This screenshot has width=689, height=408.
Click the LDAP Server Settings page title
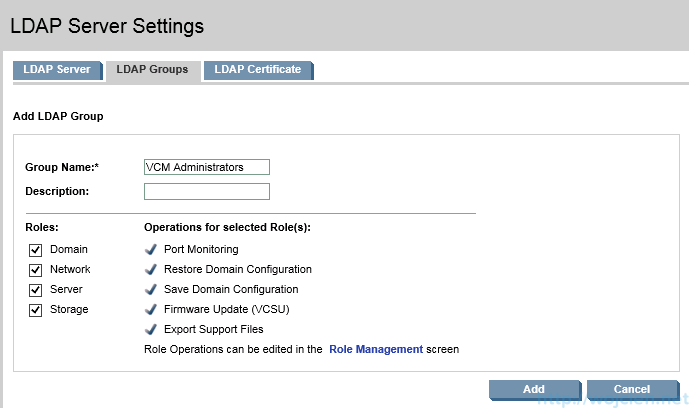click(107, 25)
